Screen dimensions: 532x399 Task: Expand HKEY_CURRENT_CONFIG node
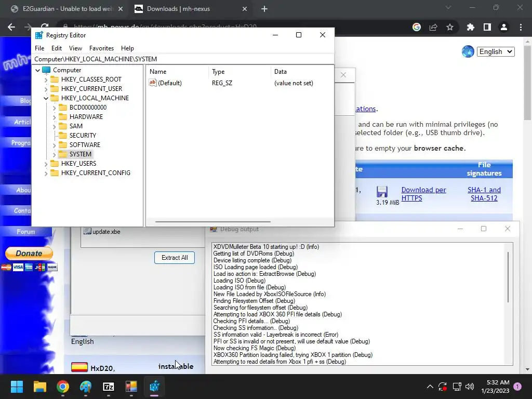(46, 174)
